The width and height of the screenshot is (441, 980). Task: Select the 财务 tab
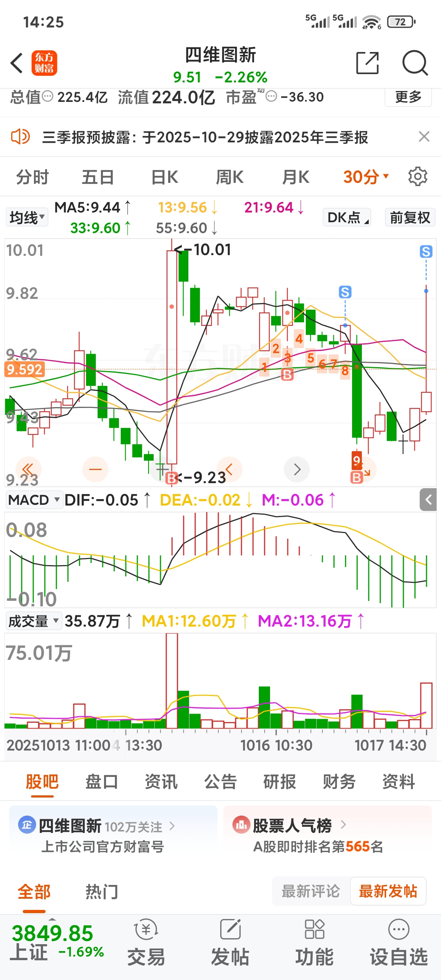pos(339,781)
